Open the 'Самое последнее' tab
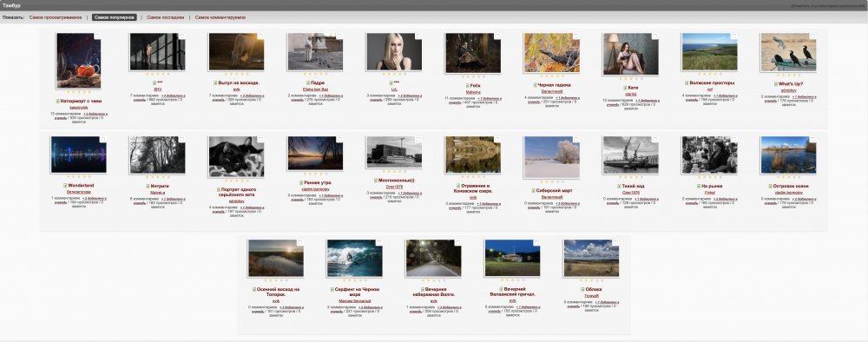Screen dimensions: 868x342 pyautogui.click(x=166, y=17)
